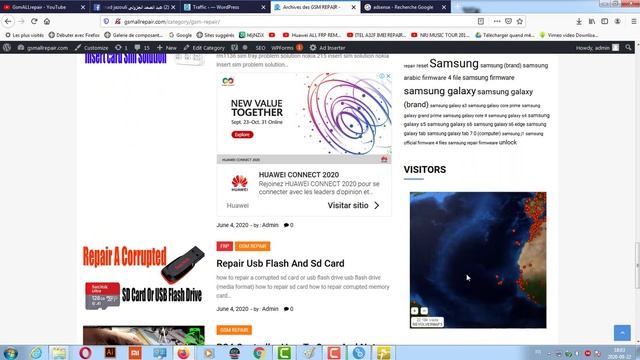This screenshot has width=640, height=360.
Task: Open the Firefox account icon
Action: click(x=618, y=21)
